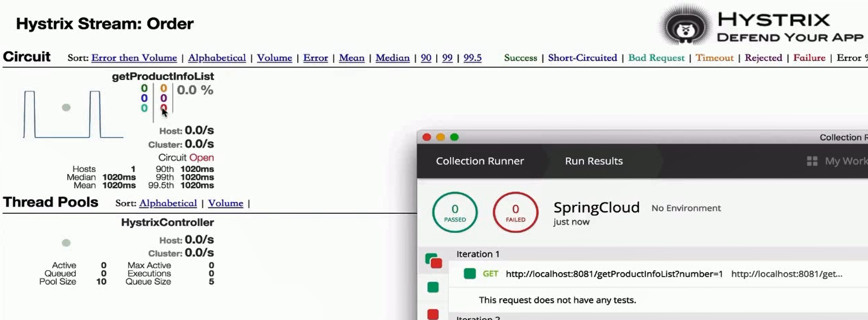Viewport: 868px width, 320px height.
Task: Click the No Environment label
Action: [x=686, y=208]
